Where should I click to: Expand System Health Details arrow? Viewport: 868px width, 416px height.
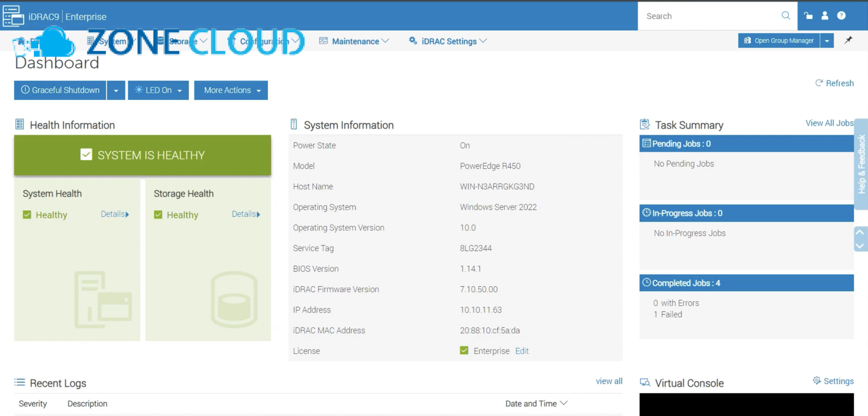[127, 214]
